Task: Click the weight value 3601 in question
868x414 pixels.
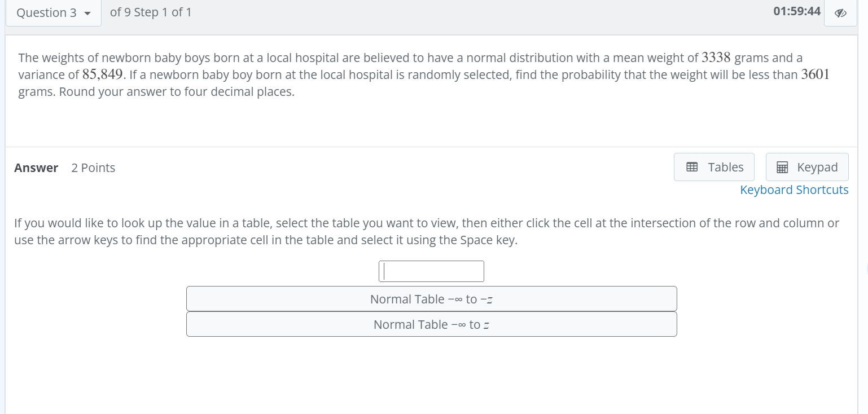Action: coord(815,75)
